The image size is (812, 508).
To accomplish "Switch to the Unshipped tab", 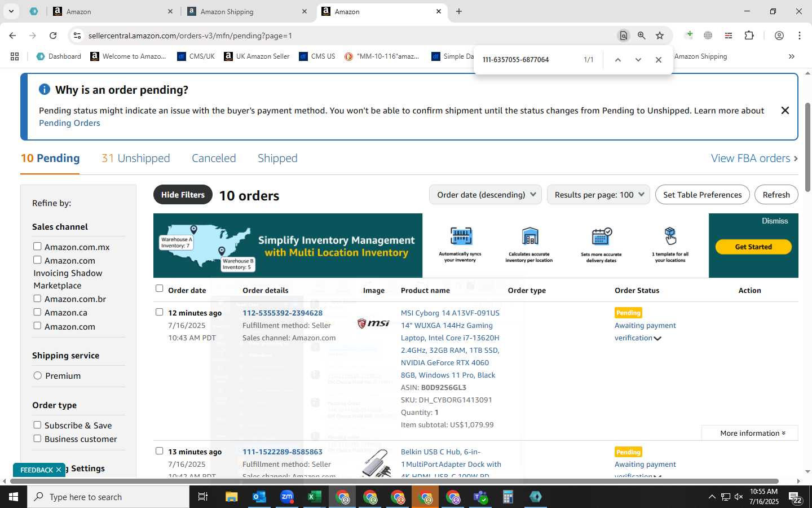I will (135, 158).
